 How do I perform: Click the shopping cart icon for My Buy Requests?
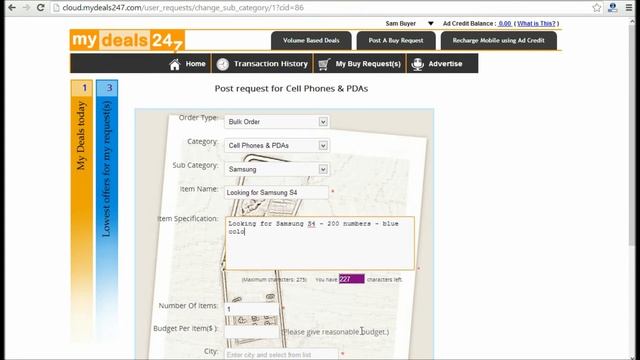coord(324,64)
